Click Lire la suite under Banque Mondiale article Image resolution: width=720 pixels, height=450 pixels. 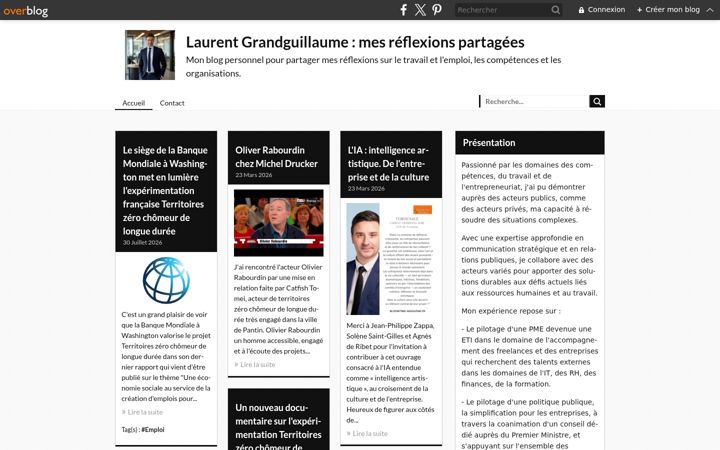[x=142, y=412]
